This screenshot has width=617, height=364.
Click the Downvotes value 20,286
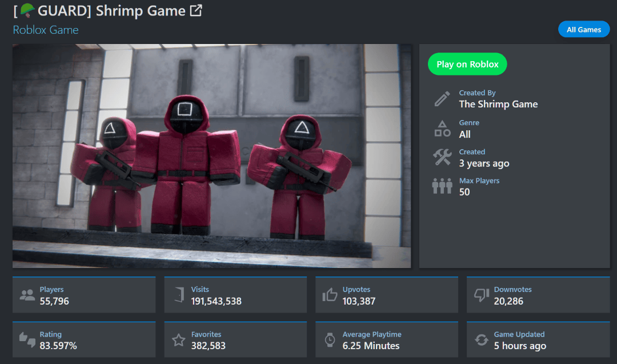[508, 302]
